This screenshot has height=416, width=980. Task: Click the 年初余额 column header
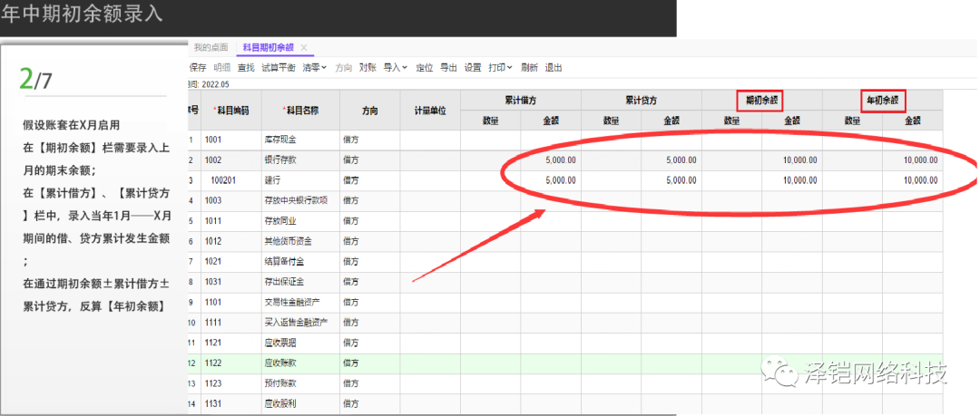pos(883,100)
